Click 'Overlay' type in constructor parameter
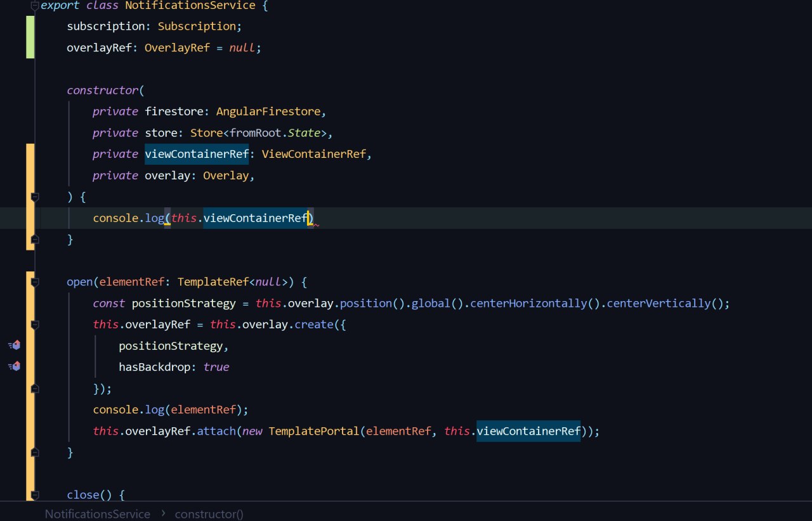812x521 pixels. point(226,176)
